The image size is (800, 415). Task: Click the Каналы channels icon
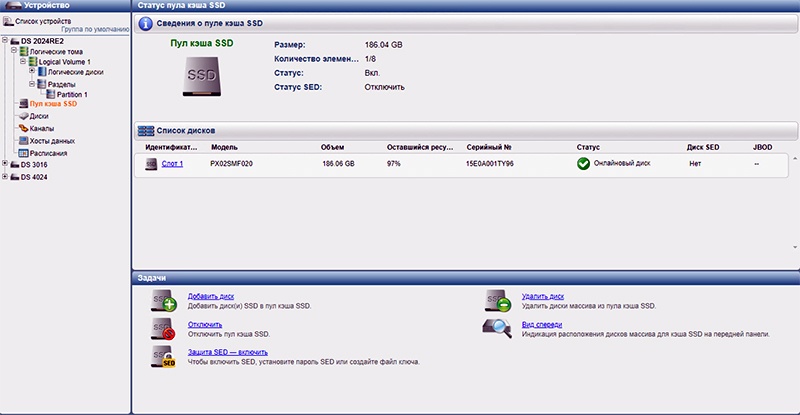coord(23,129)
